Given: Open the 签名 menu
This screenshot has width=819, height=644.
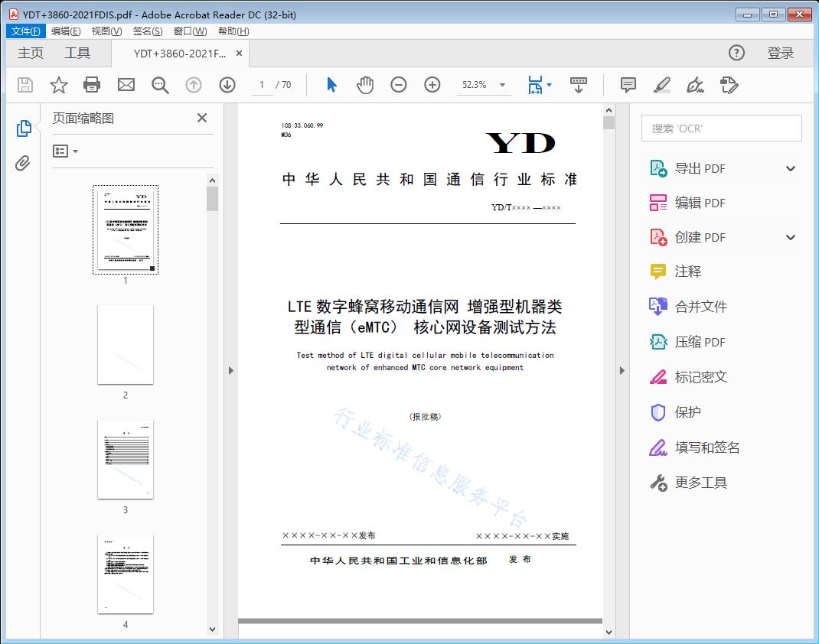Looking at the screenshot, I should (147, 31).
